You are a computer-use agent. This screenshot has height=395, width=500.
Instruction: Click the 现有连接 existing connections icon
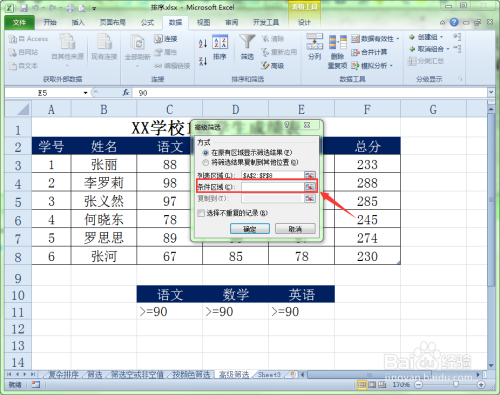104,42
